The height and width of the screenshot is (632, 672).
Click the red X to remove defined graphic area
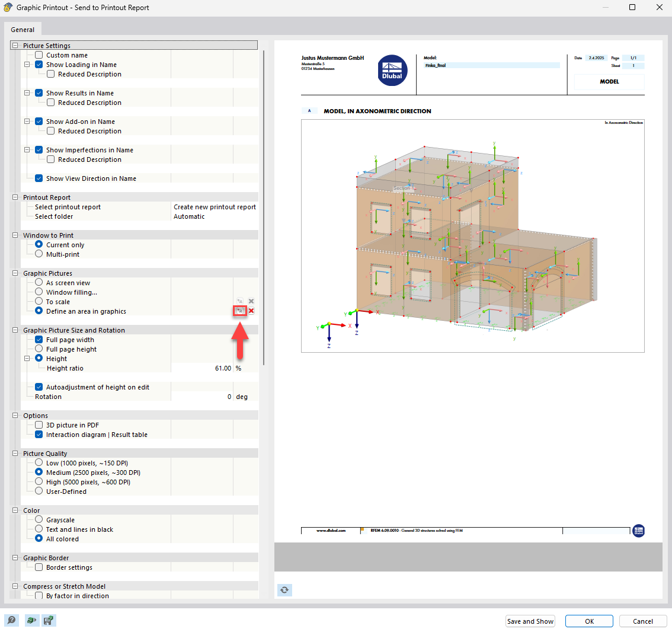[x=251, y=311]
